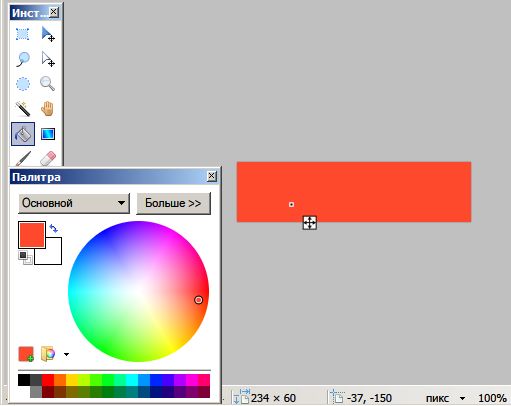Image resolution: width=511 pixels, height=406 pixels.
Task: Select the Move Selection tool
Action: click(x=48, y=59)
